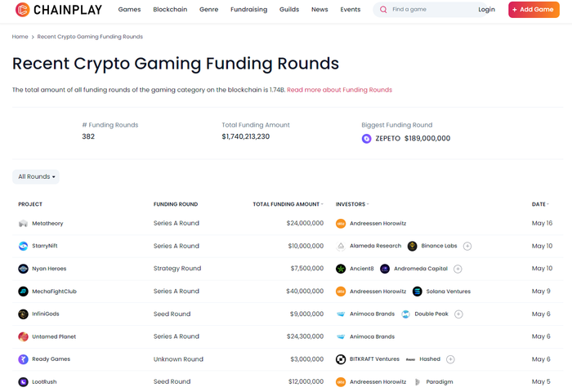Click the Ready Games purple icon
572x392 pixels.
click(23, 359)
